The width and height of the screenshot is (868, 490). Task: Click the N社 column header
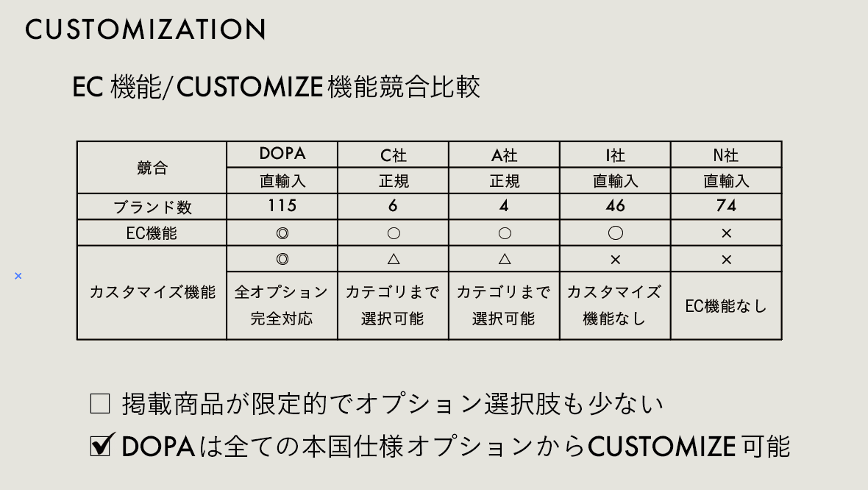[726, 155]
